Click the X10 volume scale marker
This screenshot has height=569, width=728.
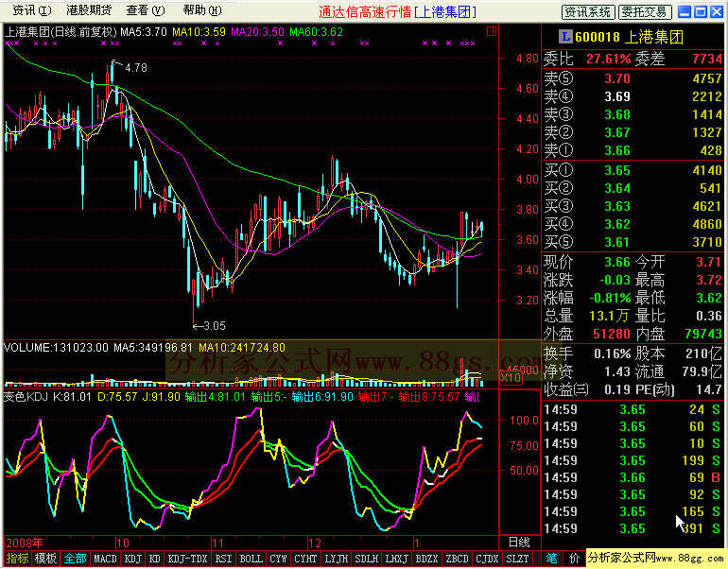(511, 378)
